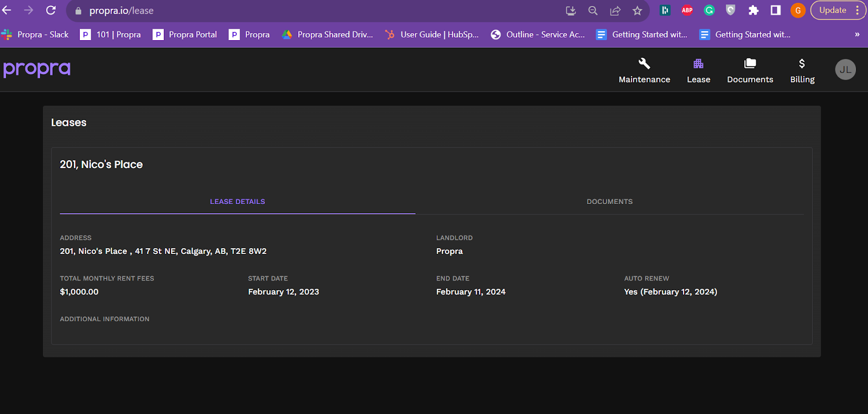Select the address text 41 7 St NE
Screen dimensions: 868x414
click(x=156, y=251)
